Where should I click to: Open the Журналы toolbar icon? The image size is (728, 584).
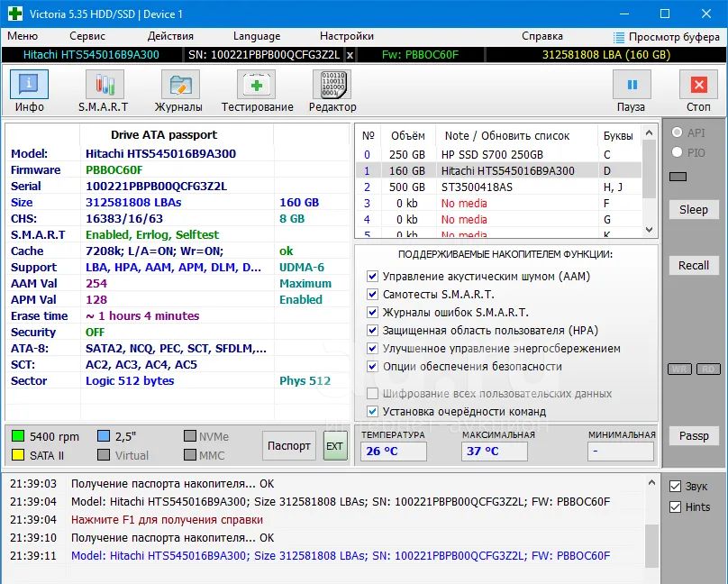[180, 85]
